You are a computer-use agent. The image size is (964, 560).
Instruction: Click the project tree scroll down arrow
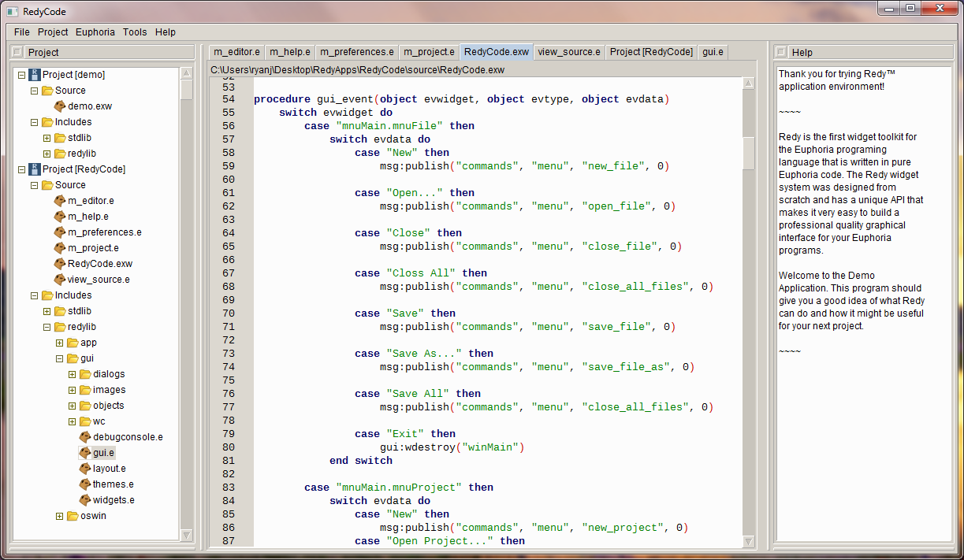point(187,536)
